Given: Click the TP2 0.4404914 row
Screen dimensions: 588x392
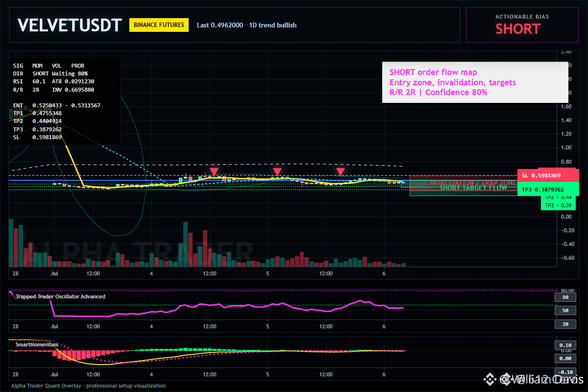Looking at the screenshot, I should point(37,121).
